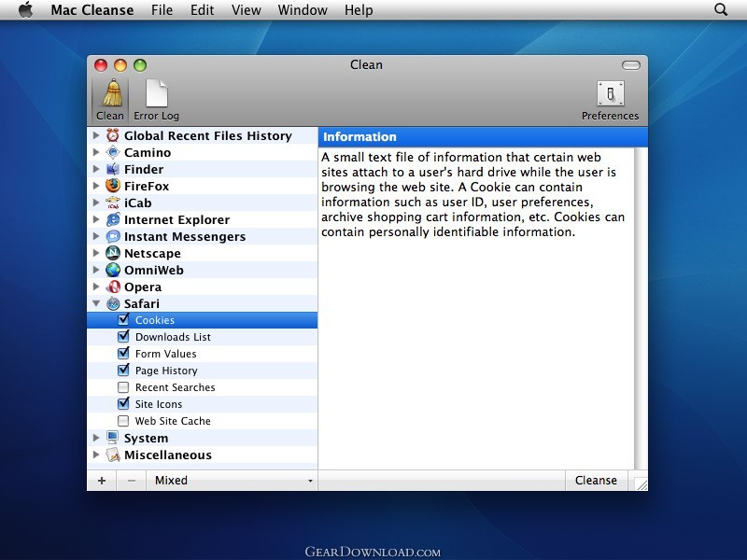Viewport: 747px width, 560px height.
Task: Select the Form Values row label
Action: [166, 354]
